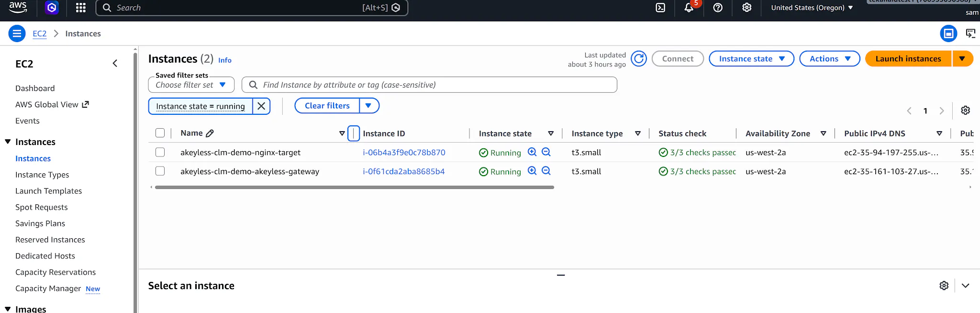Open the feedback screen icon at far right
980x313 pixels.
click(970, 34)
